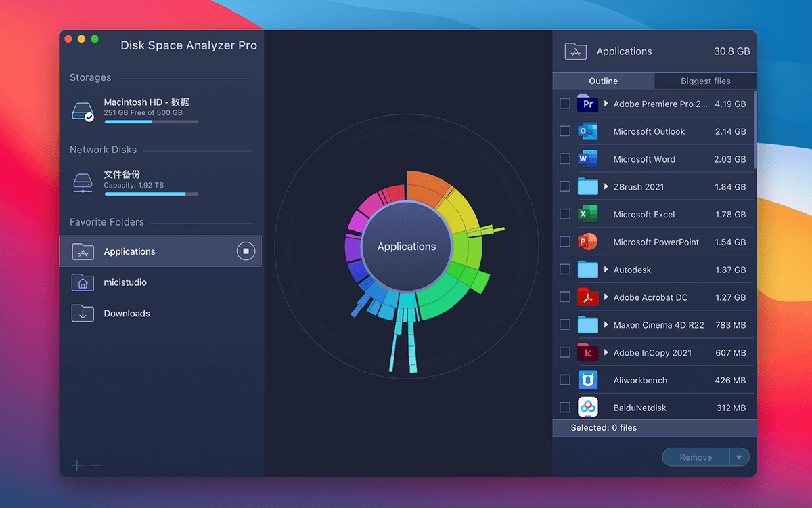Click the central Applications chart circle
The width and height of the screenshot is (812, 508).
click(407, 247)
